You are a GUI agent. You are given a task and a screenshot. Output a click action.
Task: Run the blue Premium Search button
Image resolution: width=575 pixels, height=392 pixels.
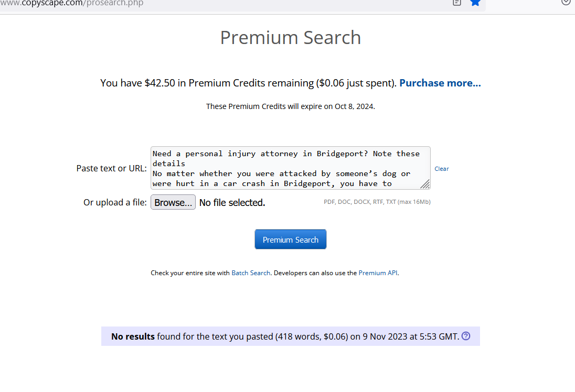291,239
